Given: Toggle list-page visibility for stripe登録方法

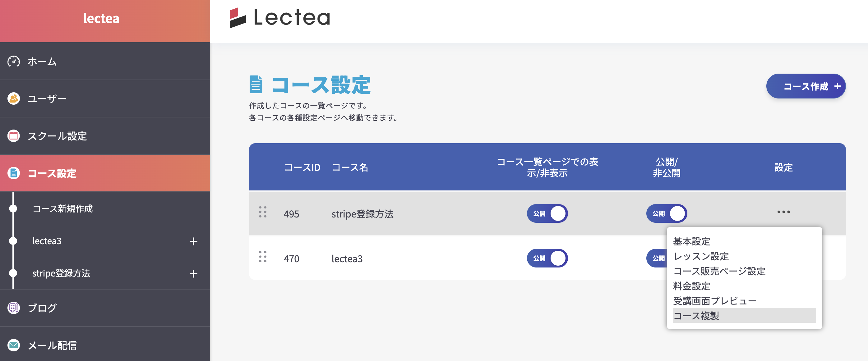Looking at the screenshot, I should click(x=547, y=213).
